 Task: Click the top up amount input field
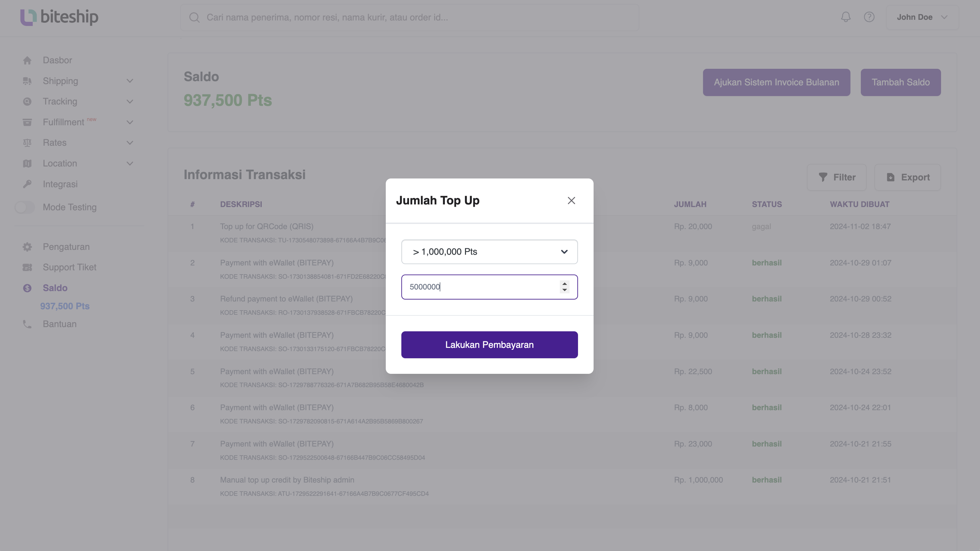point(481,287)
